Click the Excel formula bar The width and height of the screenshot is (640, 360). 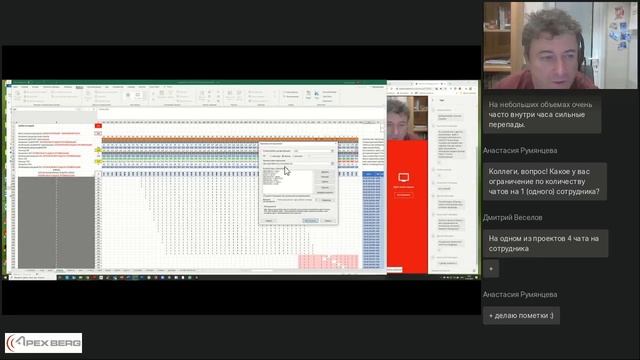pos(241,109)
